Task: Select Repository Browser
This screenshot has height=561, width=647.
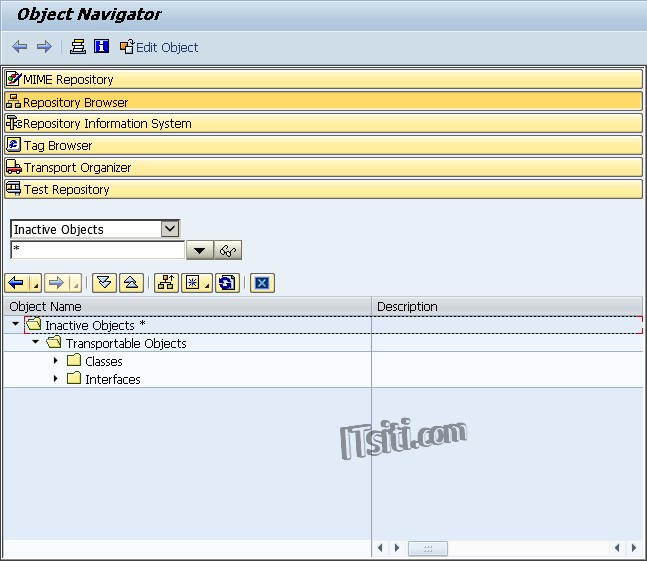Action: (x=324, y=101)
